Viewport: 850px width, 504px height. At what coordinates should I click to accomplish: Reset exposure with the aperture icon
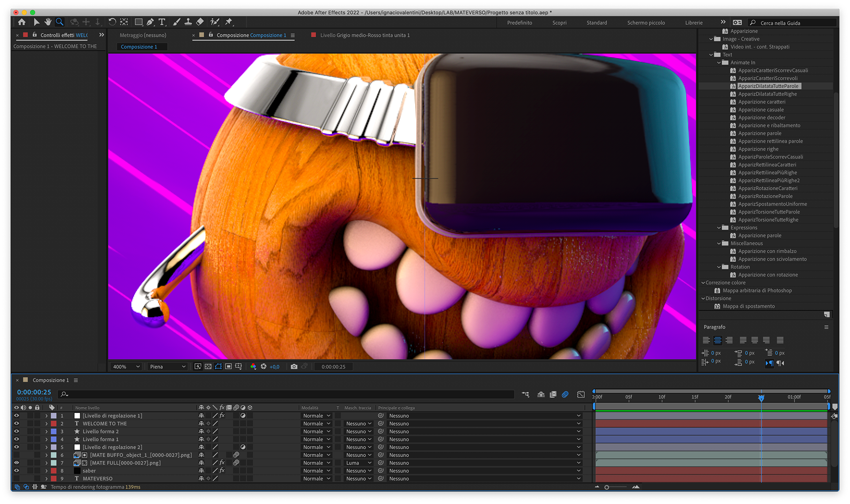tap(263, 366)
